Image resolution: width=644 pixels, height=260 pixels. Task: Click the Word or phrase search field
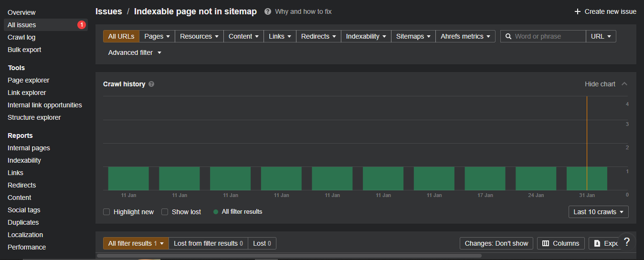click(x=543, y=36)
